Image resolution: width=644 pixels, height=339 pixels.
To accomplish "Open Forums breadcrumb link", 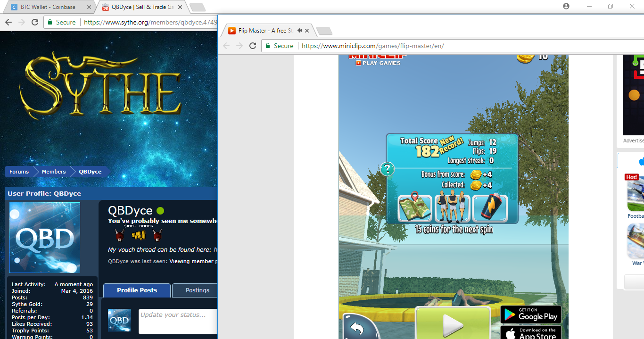I will coord(19,172).
